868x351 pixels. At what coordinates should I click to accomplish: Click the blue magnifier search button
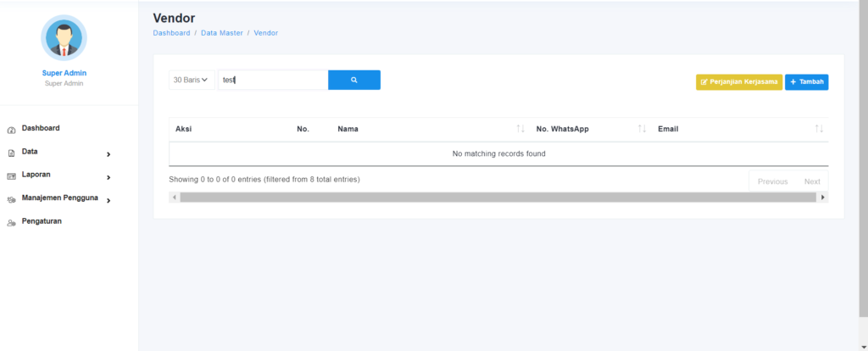pos(354,80)
